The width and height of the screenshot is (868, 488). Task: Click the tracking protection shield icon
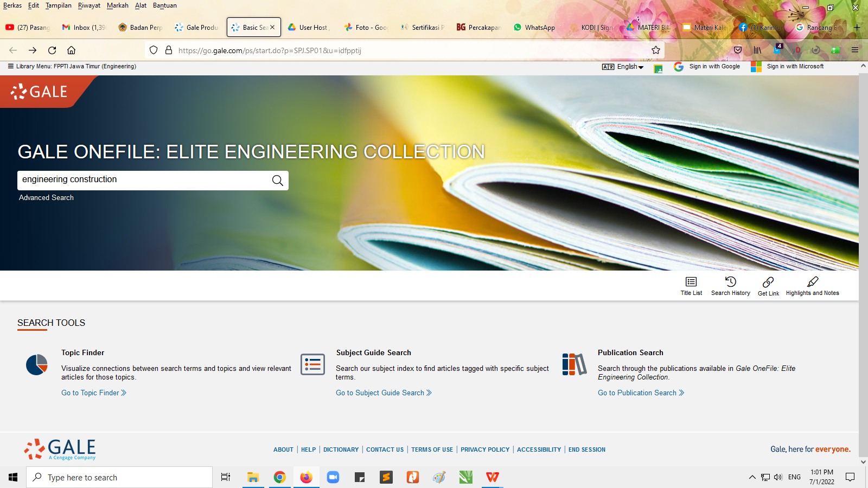pos(154,50)
